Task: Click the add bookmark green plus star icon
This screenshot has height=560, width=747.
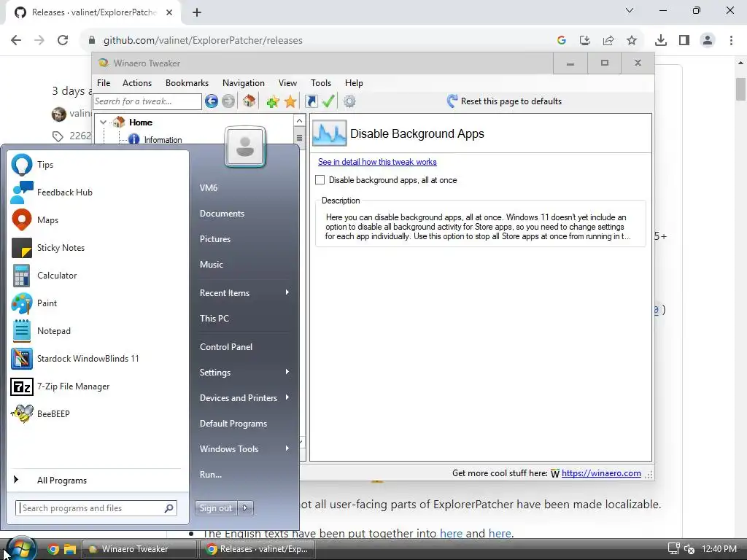Action: click(x=273, y=101)
